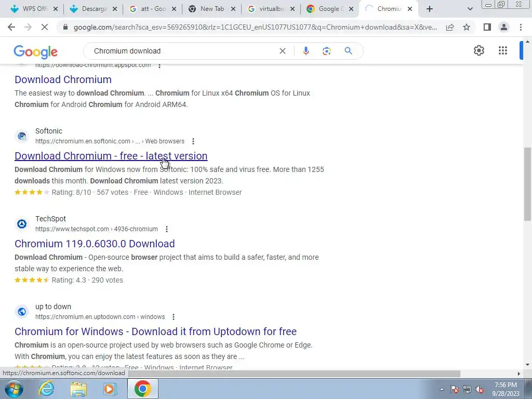Screen dimensions: 532x399
Task: Click techspot.com URL breadcrumb
Action: pyautogui.click(x=96, y=229)
